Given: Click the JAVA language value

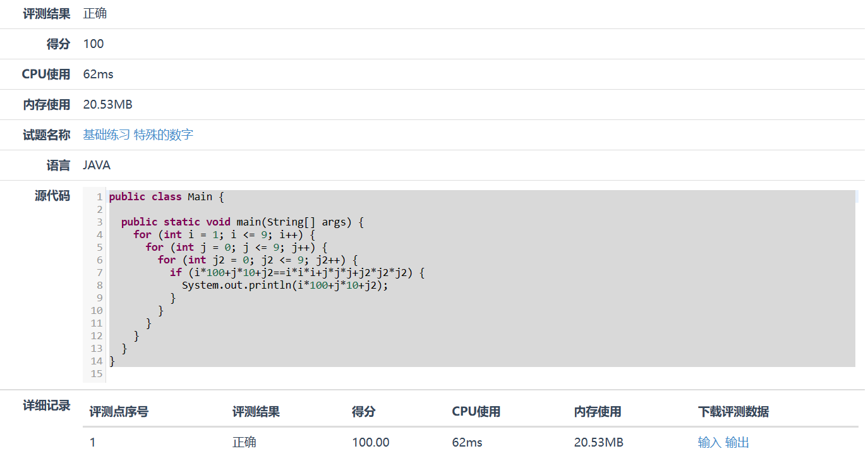Looking at the screenshot, I should click(97, 165).
